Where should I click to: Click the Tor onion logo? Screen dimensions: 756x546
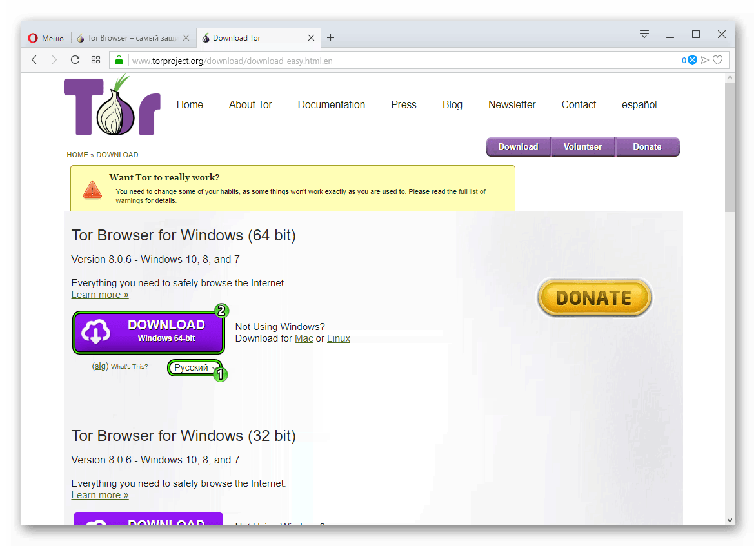tap(112, 106)
